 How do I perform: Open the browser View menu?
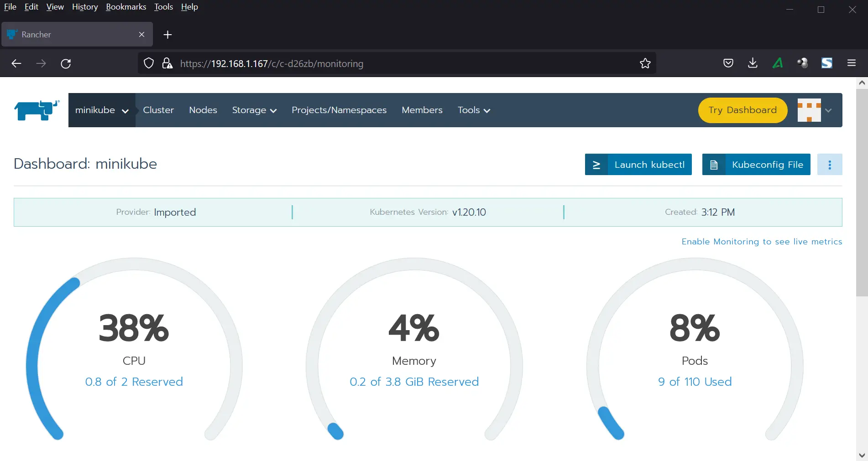[55, 7]
